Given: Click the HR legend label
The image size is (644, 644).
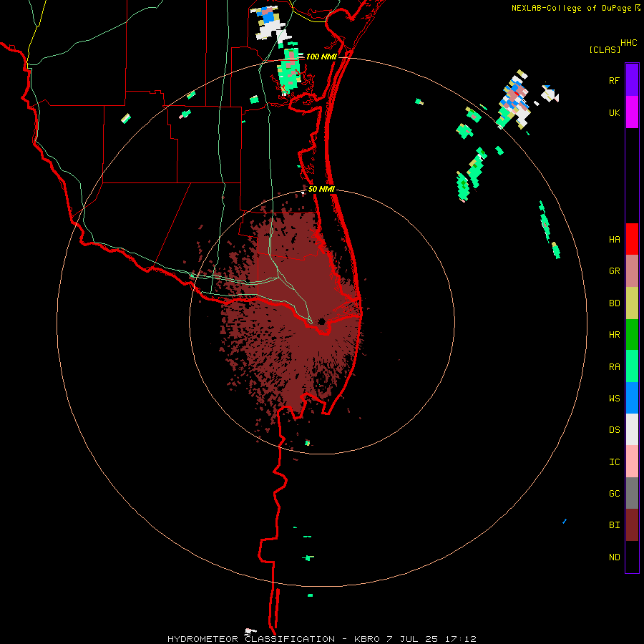Looking at the screenshot, I should point(614,335).
